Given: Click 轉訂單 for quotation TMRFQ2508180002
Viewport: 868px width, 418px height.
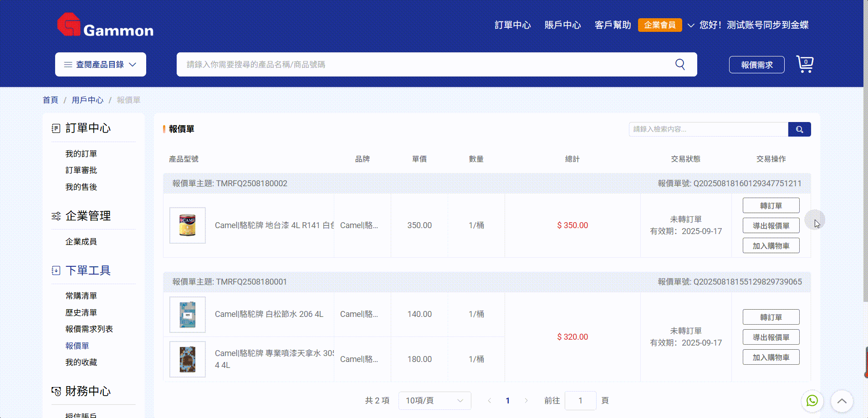Looking at the screenshot, I should (x=771, y=206).
